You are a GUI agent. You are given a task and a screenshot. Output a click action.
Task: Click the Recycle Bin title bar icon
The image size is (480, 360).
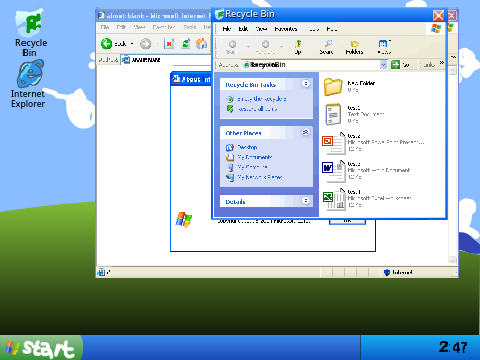pyautogui.click(x=219, y=14)
